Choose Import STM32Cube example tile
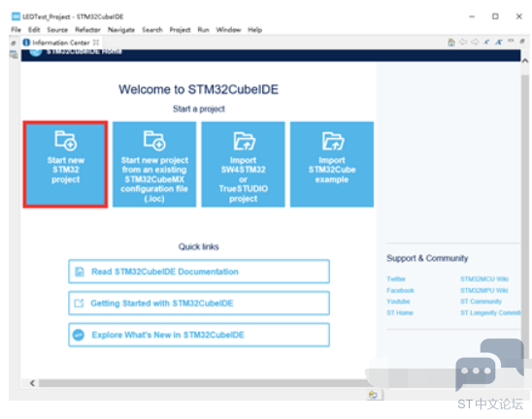 (332, 165)
